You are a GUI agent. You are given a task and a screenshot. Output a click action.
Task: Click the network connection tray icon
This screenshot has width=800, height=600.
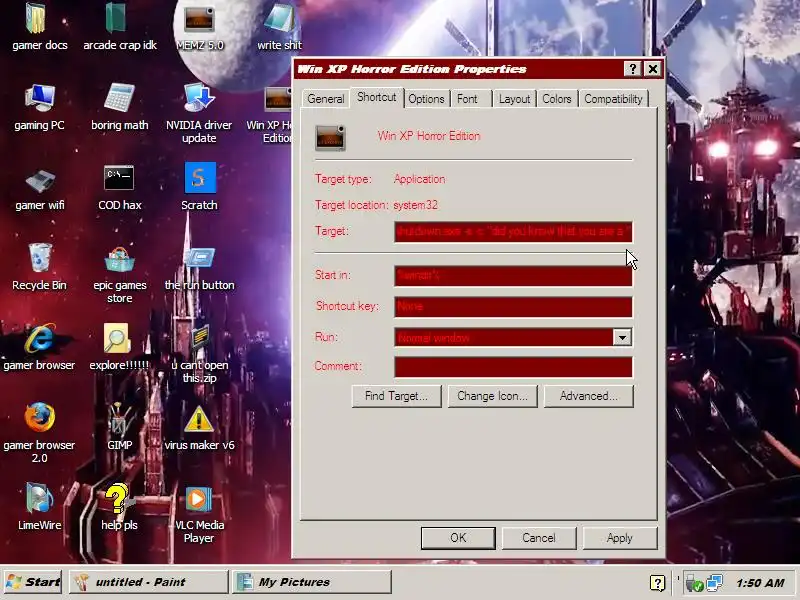click(714, 583)
